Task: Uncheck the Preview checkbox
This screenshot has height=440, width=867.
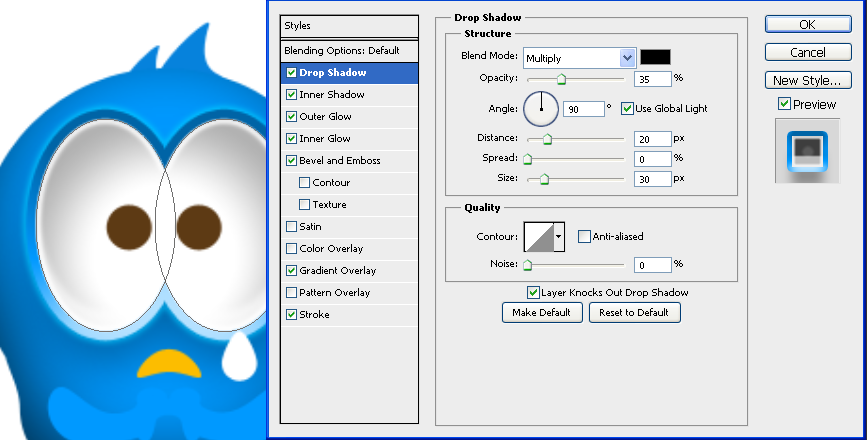Action: click(x=784, y=104)
